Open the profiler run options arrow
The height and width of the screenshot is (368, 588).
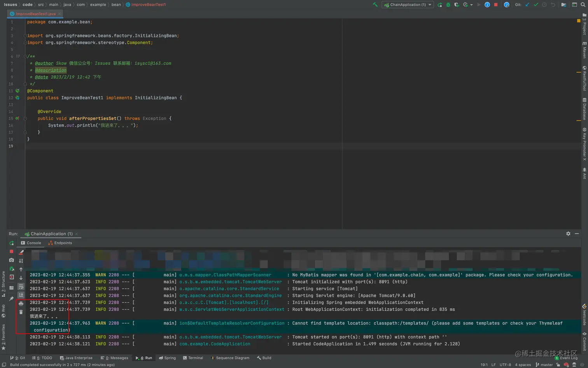click(472, 5)
